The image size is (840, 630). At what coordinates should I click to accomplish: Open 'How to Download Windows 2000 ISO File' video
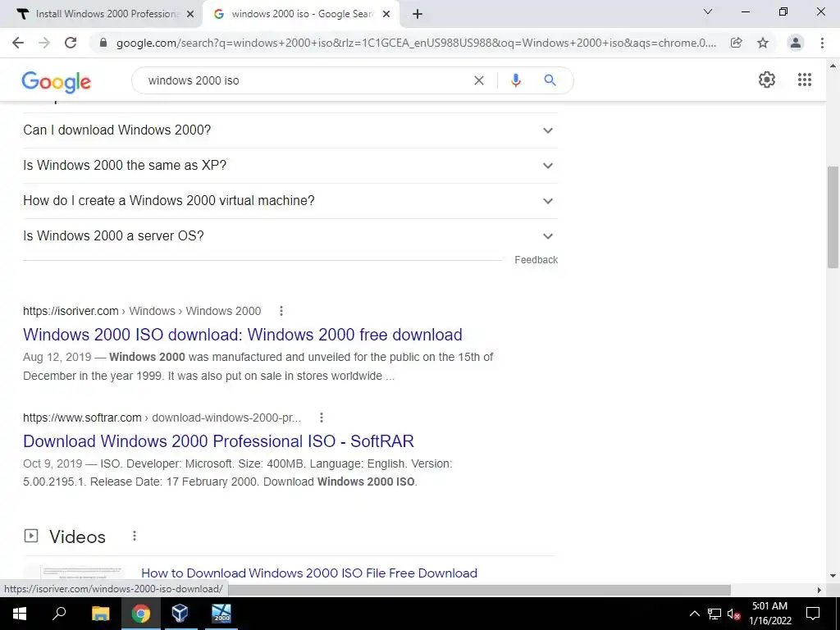pos(309,573)
